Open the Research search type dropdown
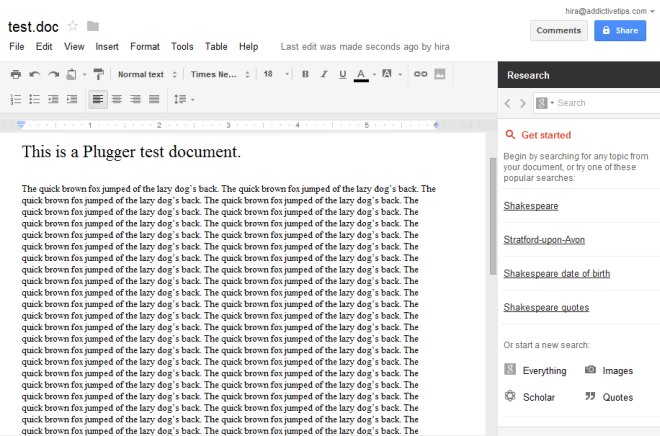660x436 pixels. pyautogui.click(x=545, y=103)
